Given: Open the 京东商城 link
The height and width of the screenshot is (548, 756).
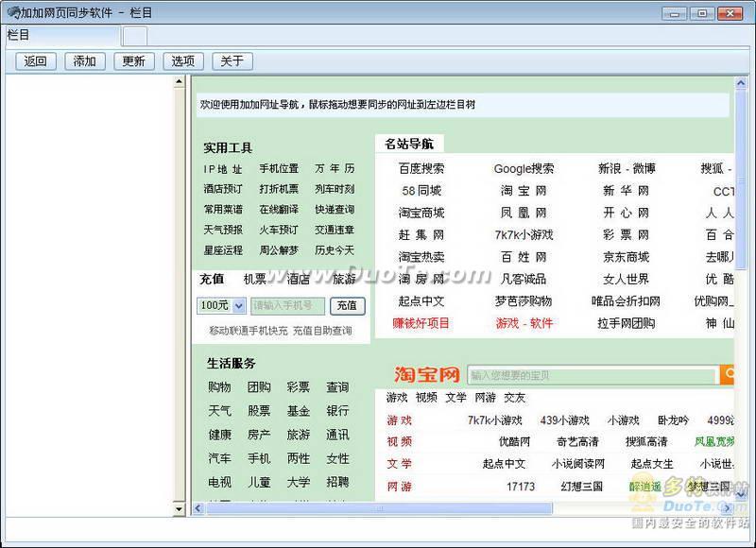Looking at the screenshot, I should pos(626,257).
